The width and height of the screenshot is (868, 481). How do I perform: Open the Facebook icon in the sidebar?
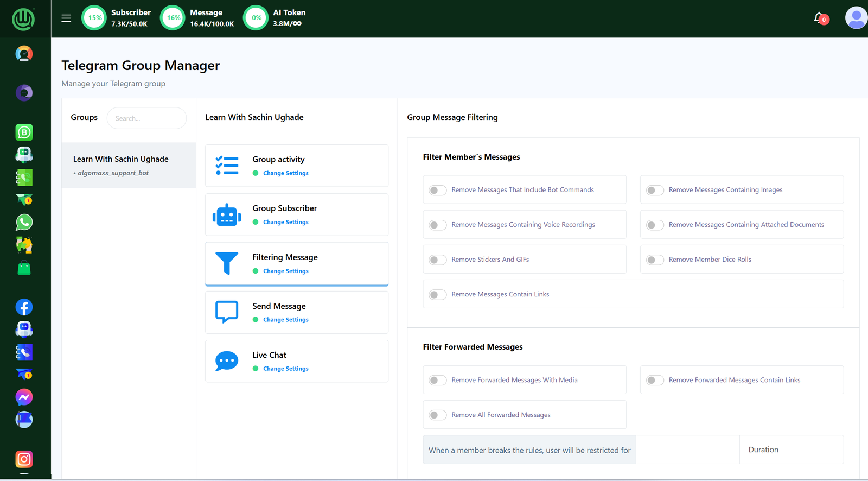click(24, 307)
